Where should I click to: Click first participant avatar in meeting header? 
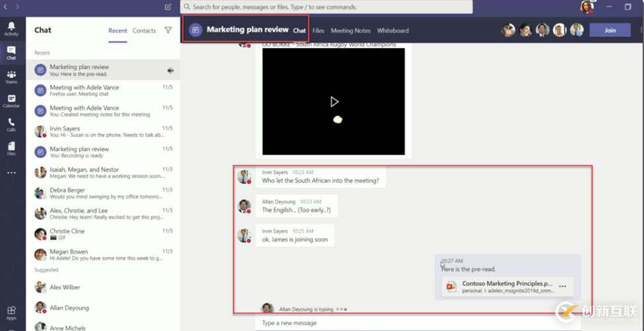[508, 30]
